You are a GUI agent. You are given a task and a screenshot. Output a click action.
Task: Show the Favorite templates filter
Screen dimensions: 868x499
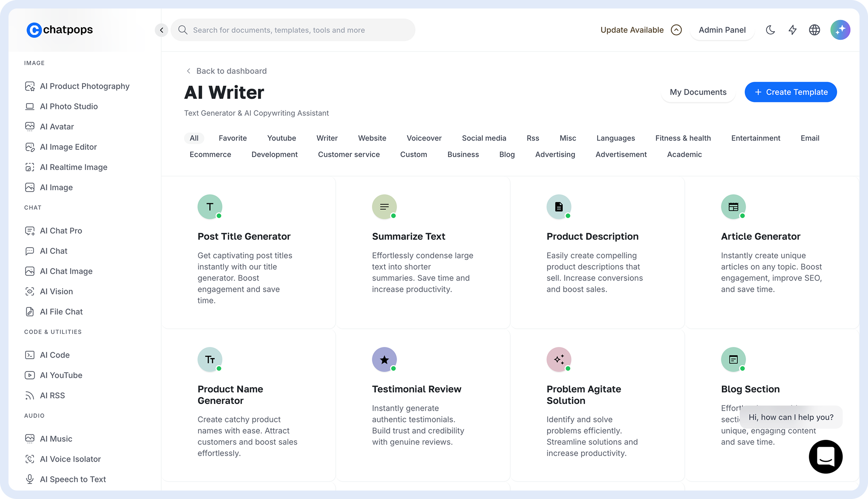233,138
